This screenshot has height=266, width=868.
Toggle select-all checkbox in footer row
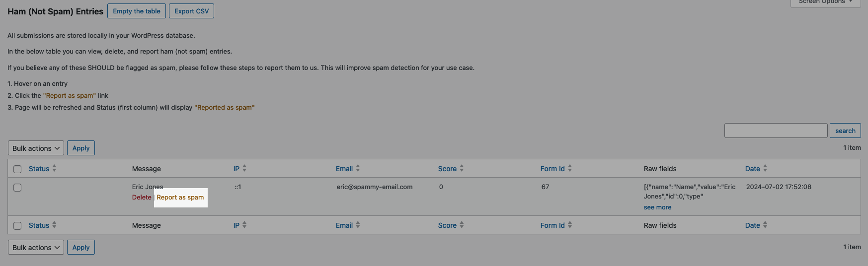[17, 226]
